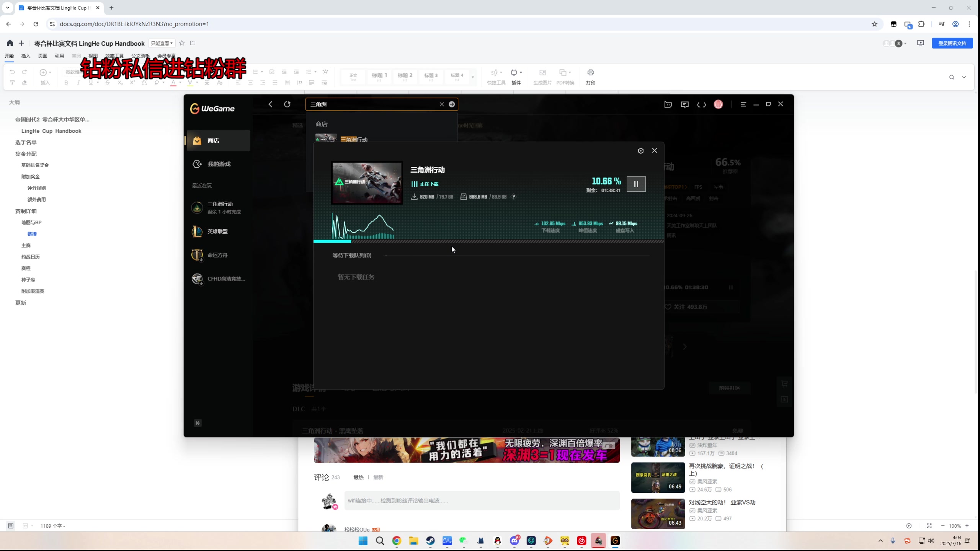
Task: Go to Tencent Docs home
Action: [x=10, y=43]
